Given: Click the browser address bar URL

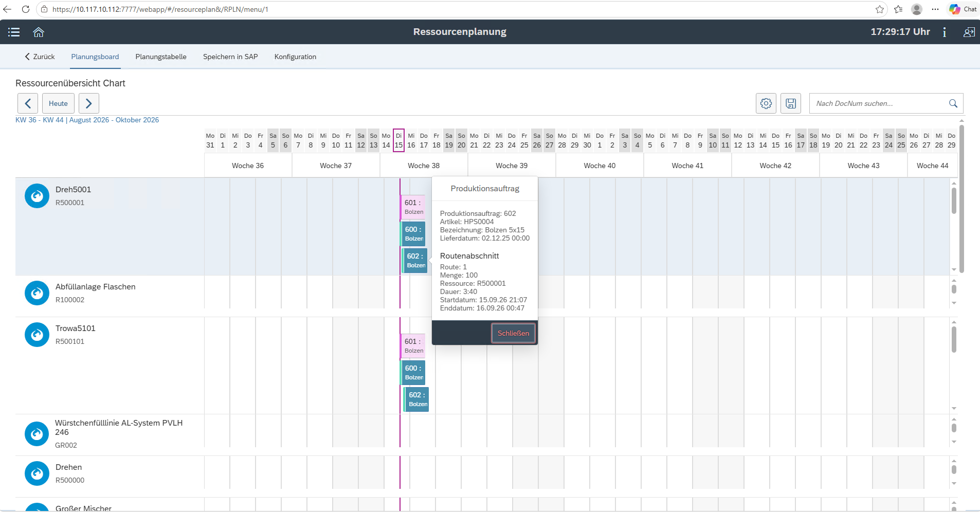Looking at the screenshot, I should click(x=160, y=9).
